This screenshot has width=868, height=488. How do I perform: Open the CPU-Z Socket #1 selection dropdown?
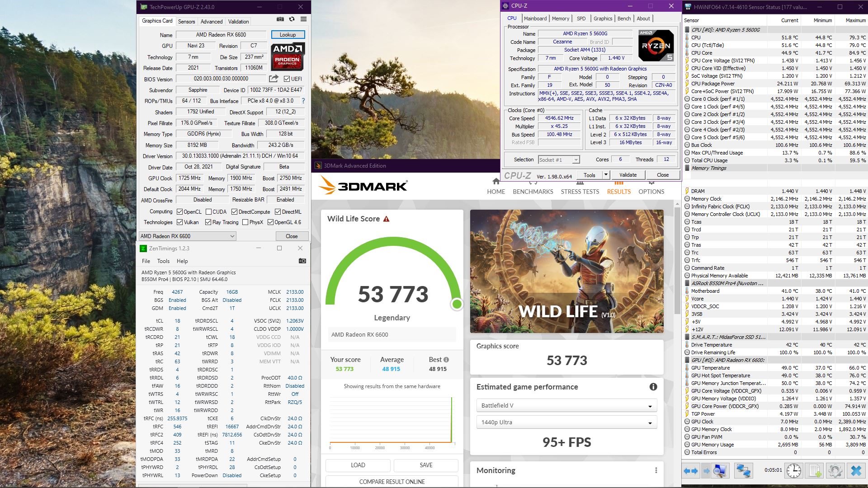pyautogui.click(x=559, y=160)
